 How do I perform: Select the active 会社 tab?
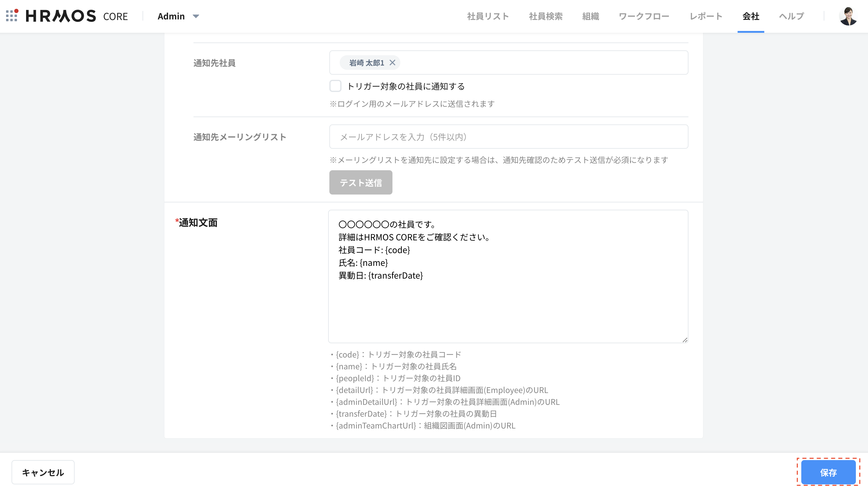(750, 16)
